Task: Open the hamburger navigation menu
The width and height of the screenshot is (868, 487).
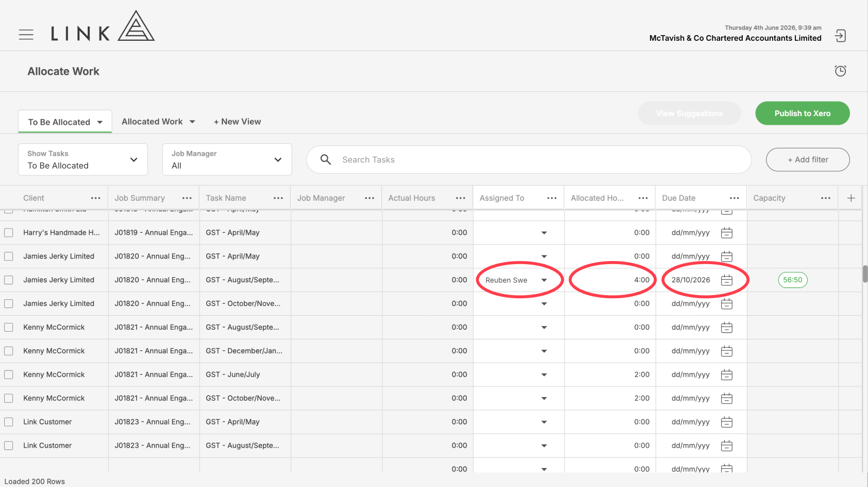Action: tap(26, 35)
